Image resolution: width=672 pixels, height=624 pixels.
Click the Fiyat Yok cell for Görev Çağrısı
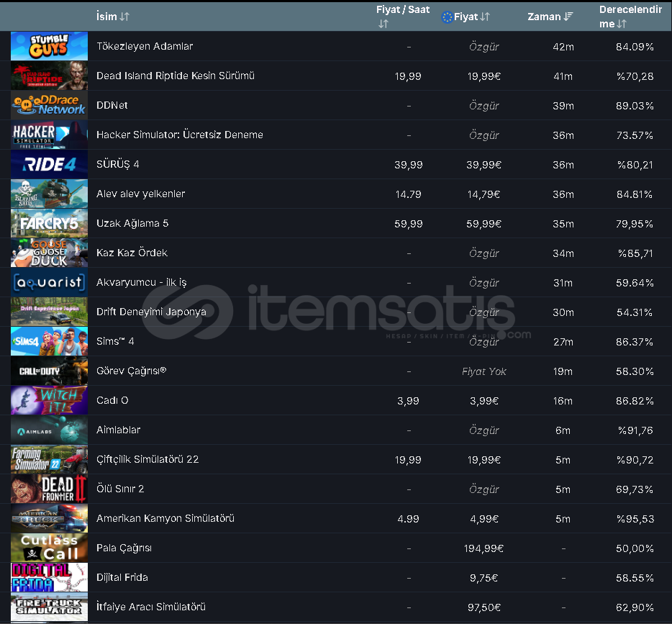click(x=484, y=371)
